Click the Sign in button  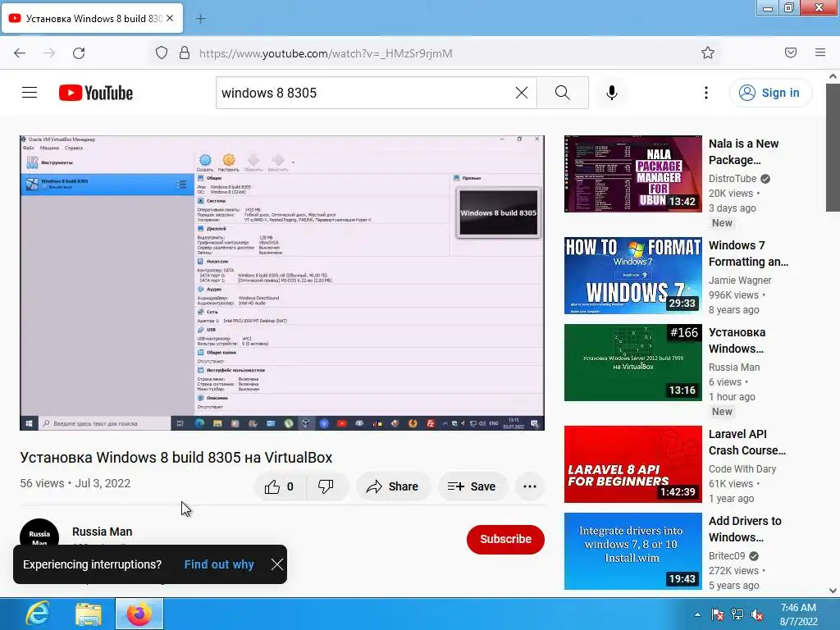(x=769, y=93)
